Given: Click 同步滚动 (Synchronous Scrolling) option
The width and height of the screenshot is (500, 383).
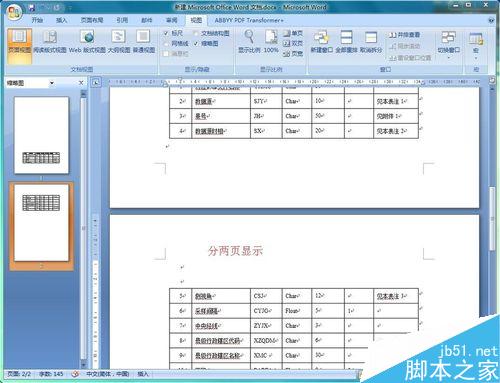Looking at the screenshot, I should click(x=404, y=46).
